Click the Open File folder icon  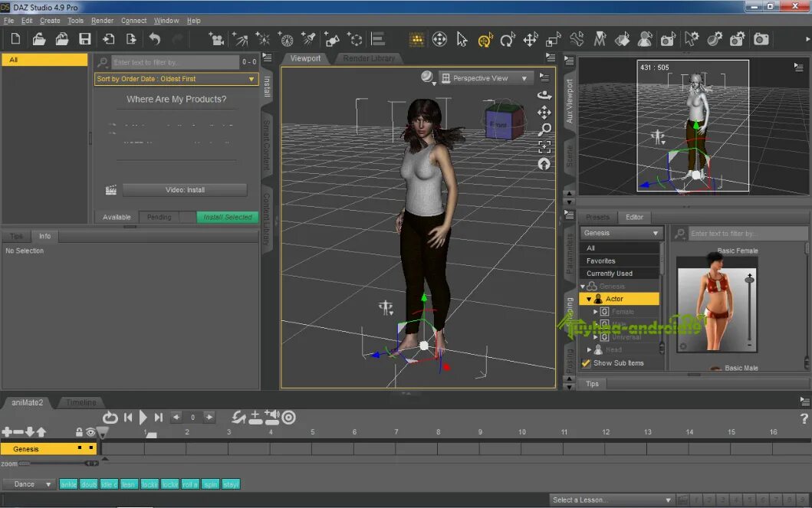(x=39, y=39)
